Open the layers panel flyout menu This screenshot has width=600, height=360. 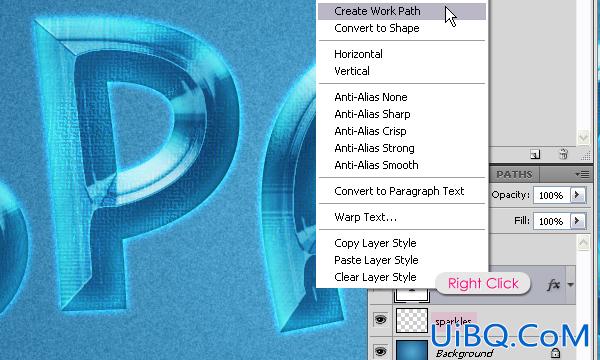coord(583,174)
